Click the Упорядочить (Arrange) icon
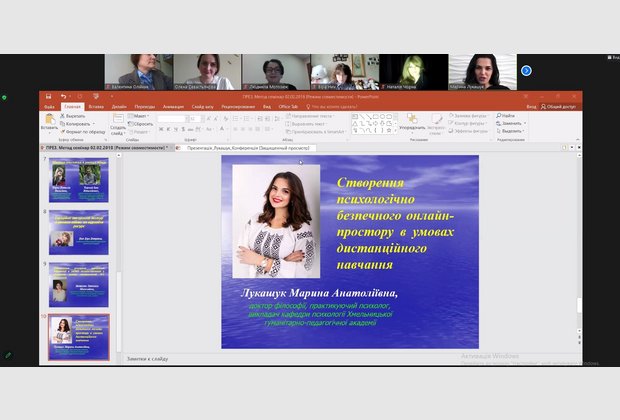This screenshot has height=420, width=620. click(411, 120)
